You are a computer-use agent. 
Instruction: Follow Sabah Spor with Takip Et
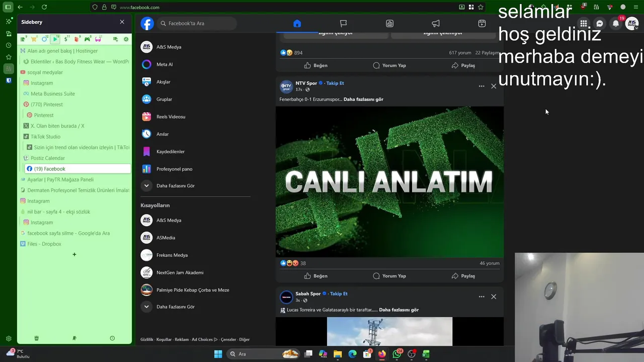coord(339,294)
